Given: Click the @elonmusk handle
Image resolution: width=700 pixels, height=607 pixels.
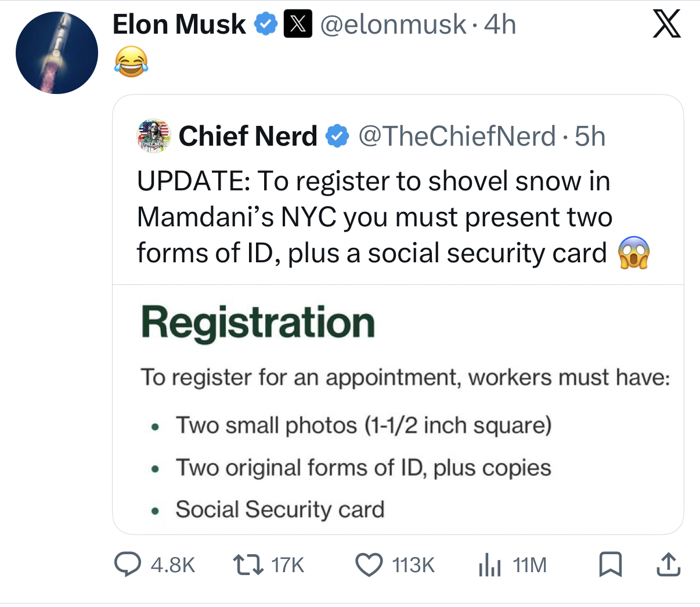Looking at the screenshot, I should click(393, 24).
